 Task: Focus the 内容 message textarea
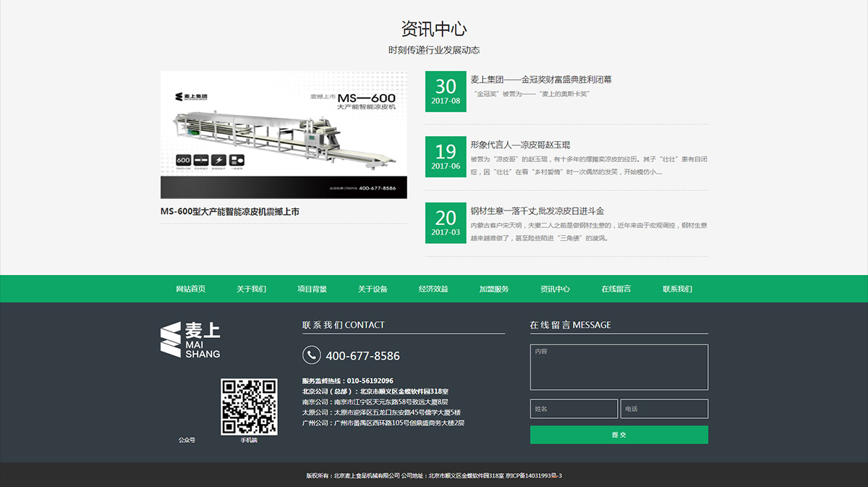[x=619, y=367]
